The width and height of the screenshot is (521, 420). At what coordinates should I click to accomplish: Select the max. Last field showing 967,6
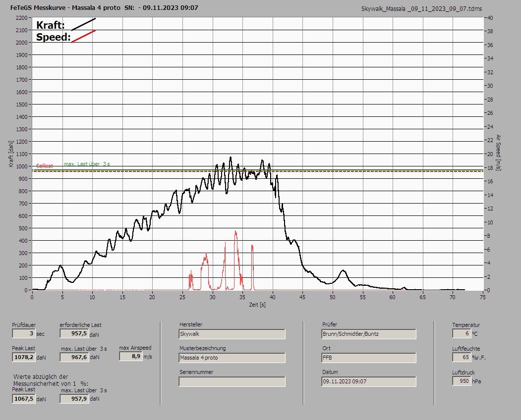[x=74, y=357]
